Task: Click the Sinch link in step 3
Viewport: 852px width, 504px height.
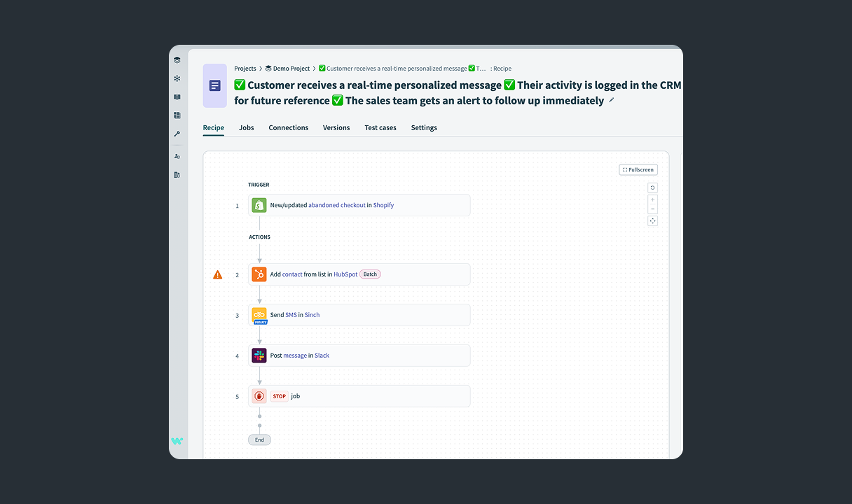Action: (312, 315)
